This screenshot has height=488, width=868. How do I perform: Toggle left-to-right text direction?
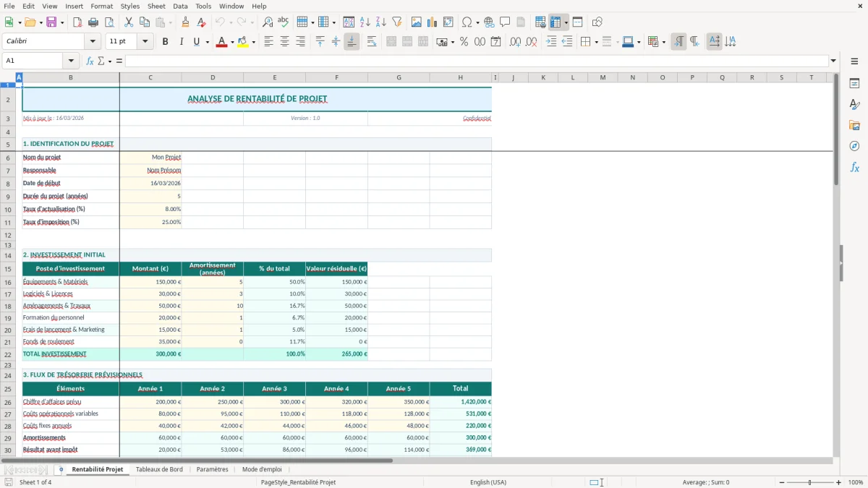coord(678,42)
